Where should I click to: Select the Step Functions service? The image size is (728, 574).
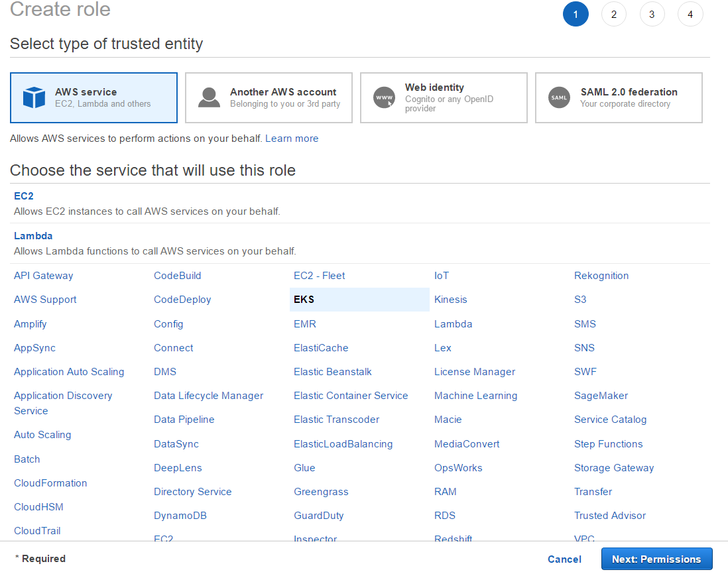tap(608, 444)
